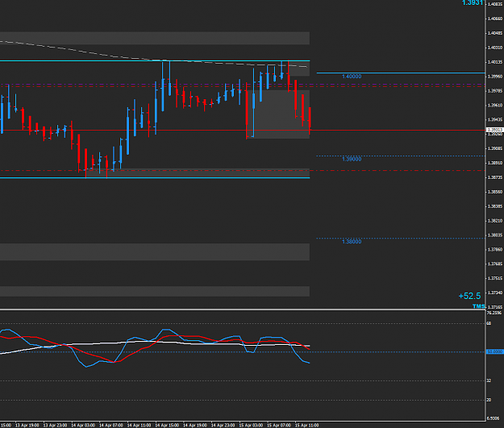Click the 6.9306 indicator scale value
Viewport: 504px width, 428px height.
pos(494,418)
